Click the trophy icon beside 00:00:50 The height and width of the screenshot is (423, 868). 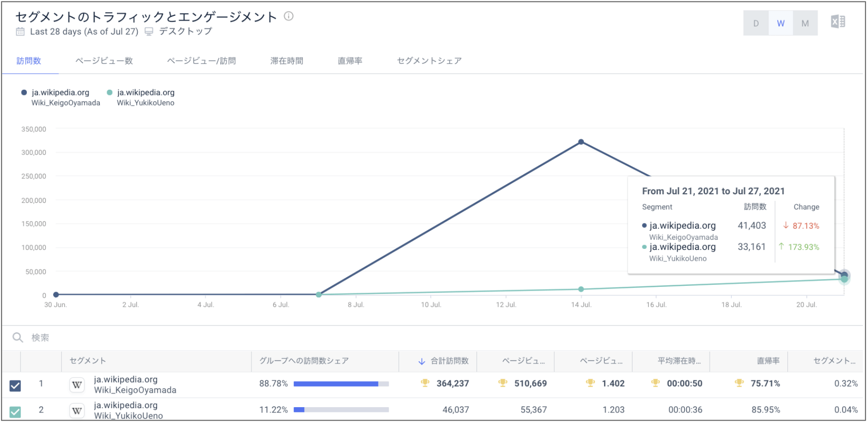coord(655,383)
